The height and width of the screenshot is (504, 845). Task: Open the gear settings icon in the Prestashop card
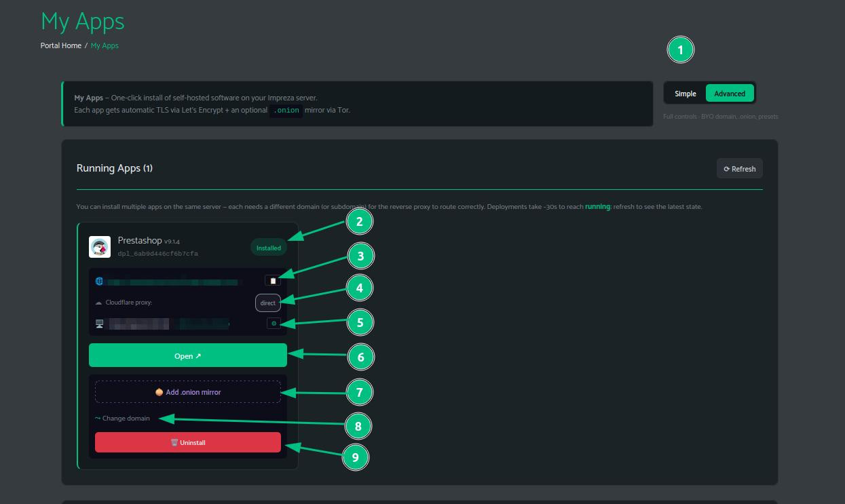coord(274,324)
